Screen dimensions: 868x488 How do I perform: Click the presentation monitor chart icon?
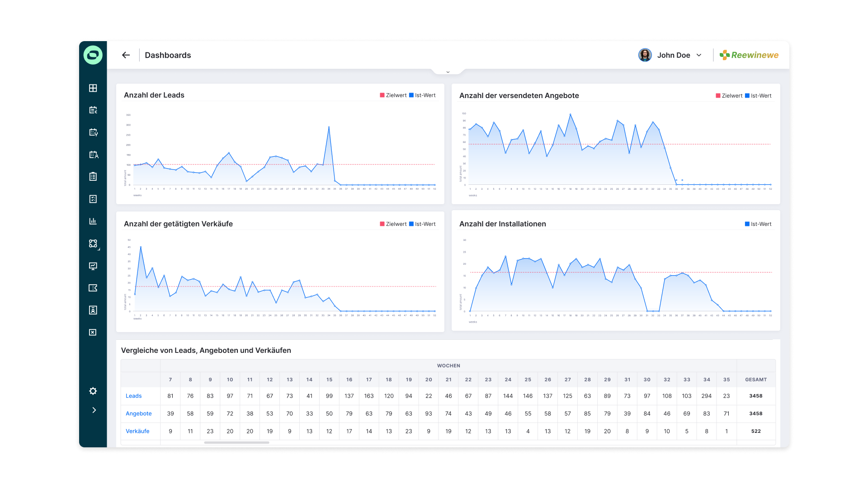click(x=93, y=266)
